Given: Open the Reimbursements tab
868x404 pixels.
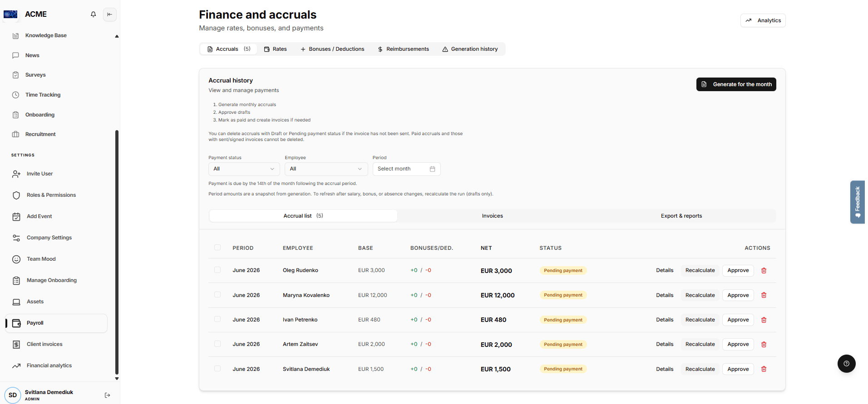Looking at the screenshot, I should [403, 49].
